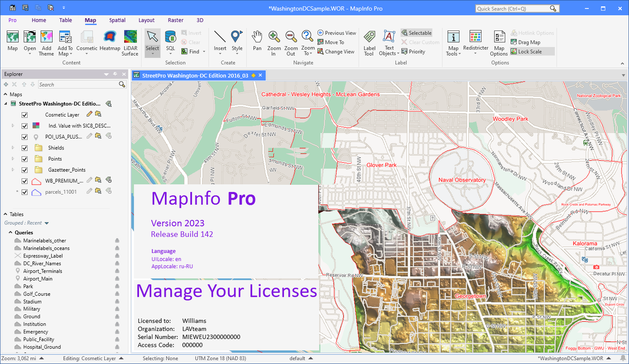Uncheck the WB_PREMIUM layer checkbox
This screenshot has width=629, height=364.
(x=25, y=181)
